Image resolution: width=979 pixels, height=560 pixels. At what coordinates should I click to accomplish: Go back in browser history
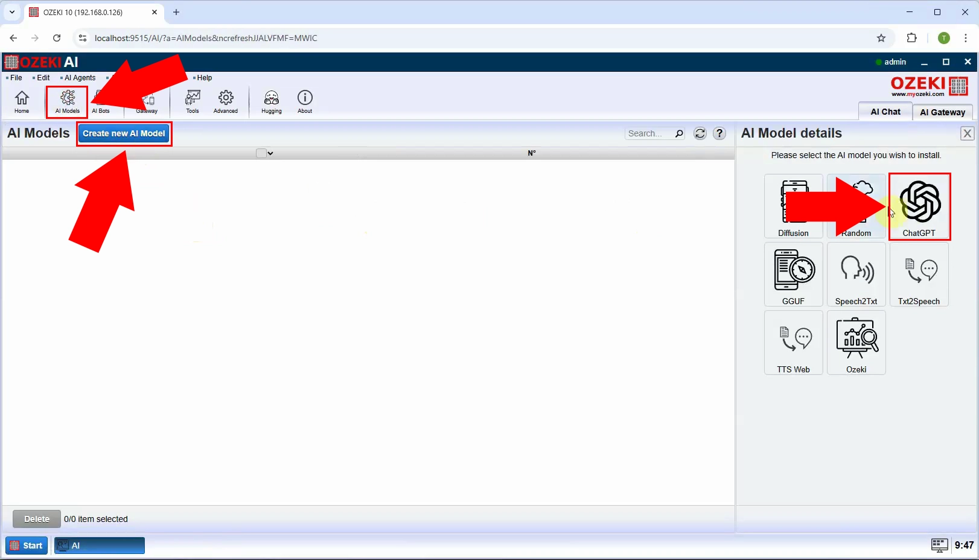(x=13, y=38)
